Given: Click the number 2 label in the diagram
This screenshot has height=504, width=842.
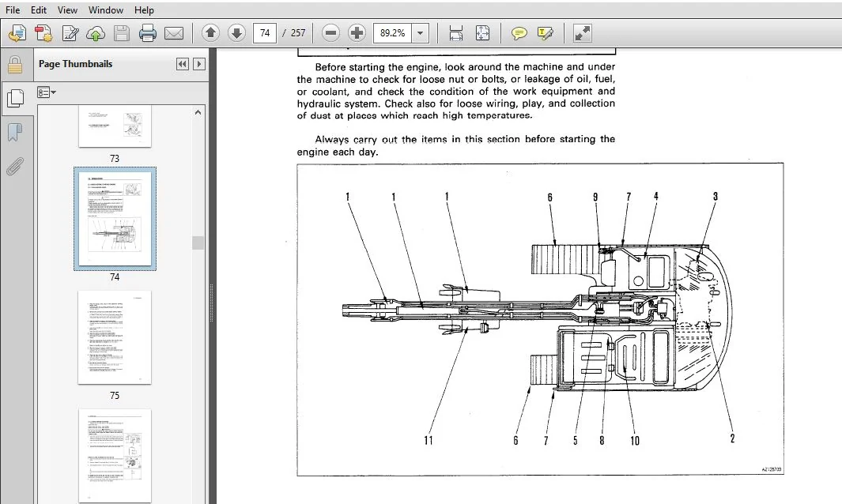Looking at the screenshot, I should (x=732, y=438).
